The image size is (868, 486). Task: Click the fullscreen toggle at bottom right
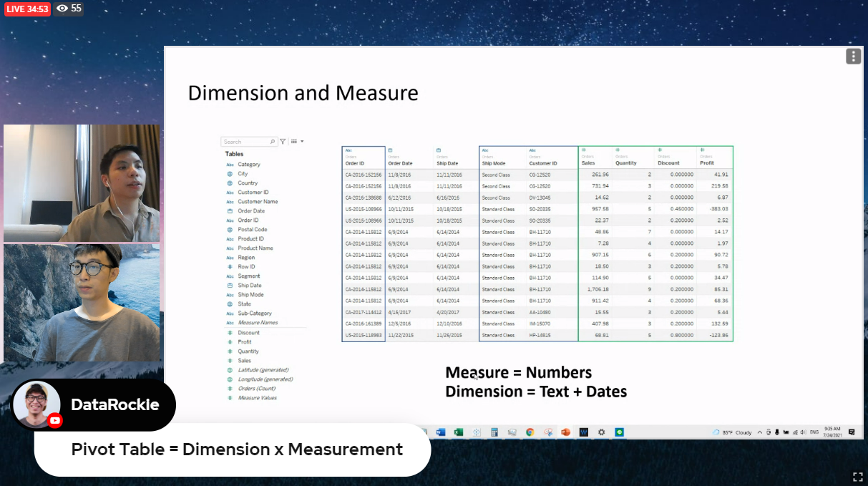click(857, 476)
